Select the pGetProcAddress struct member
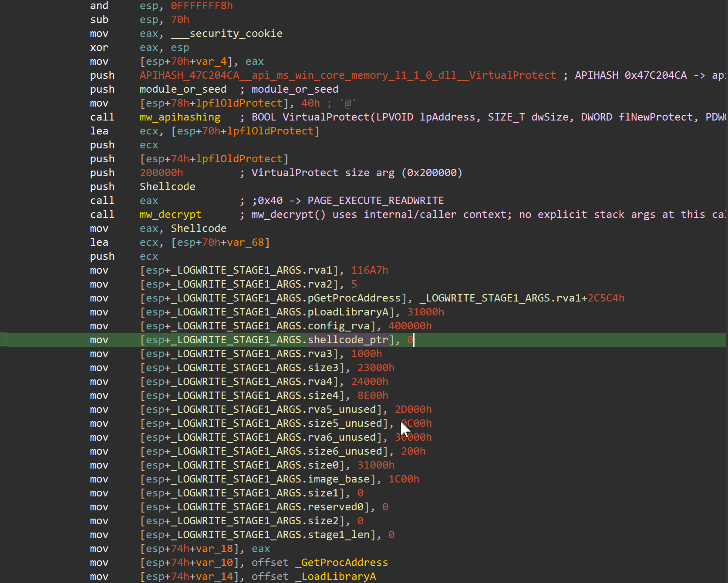This screenshot has width=728, height=583. 354,298
